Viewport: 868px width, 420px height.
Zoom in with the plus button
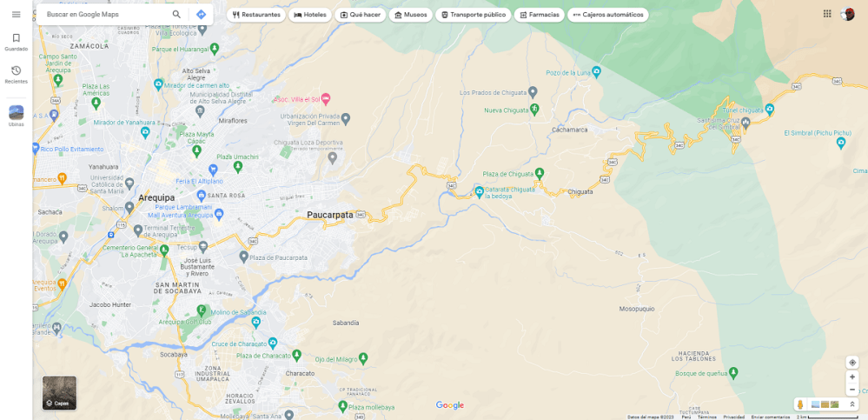(852, 377)
